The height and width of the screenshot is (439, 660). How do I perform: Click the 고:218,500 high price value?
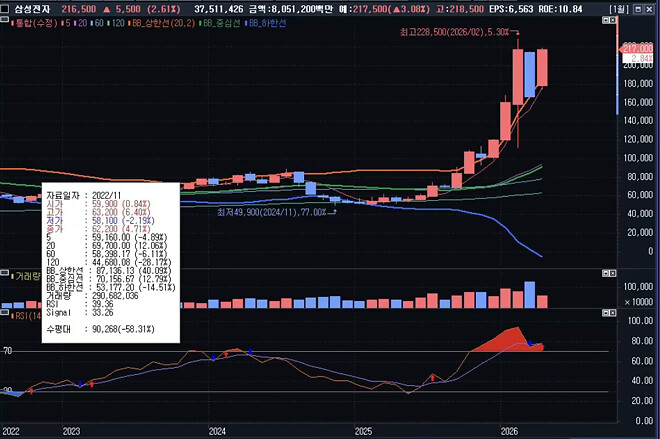(460, 9)
